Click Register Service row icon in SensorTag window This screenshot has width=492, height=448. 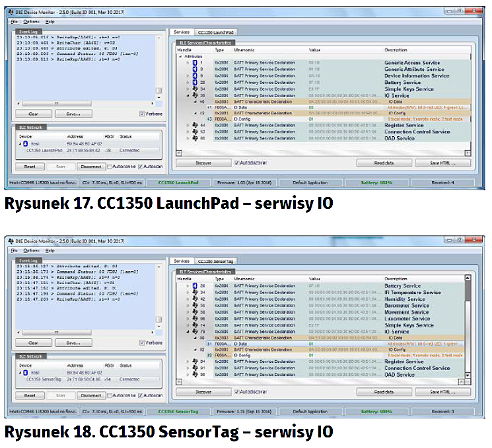(195, 361)
